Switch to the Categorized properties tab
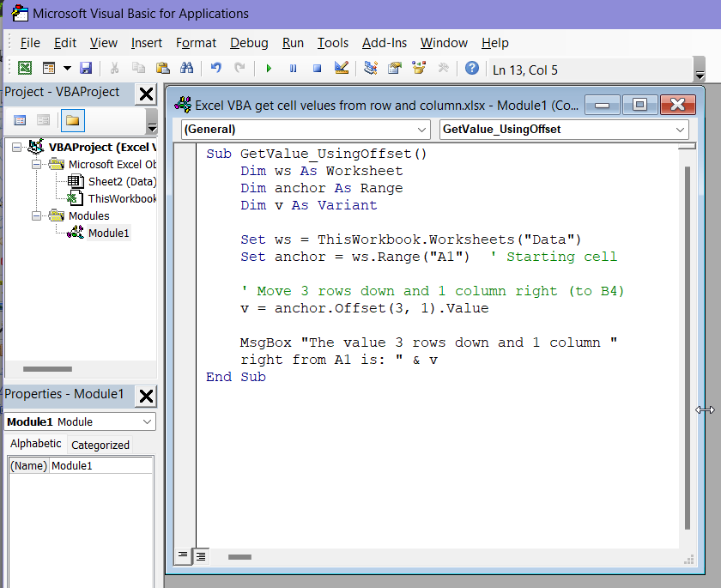 click(100, 444)
